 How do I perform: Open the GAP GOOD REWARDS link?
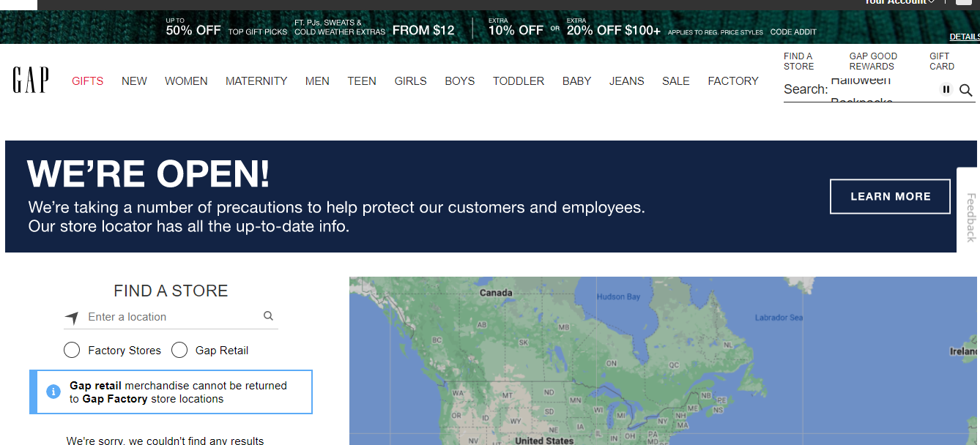873,61
